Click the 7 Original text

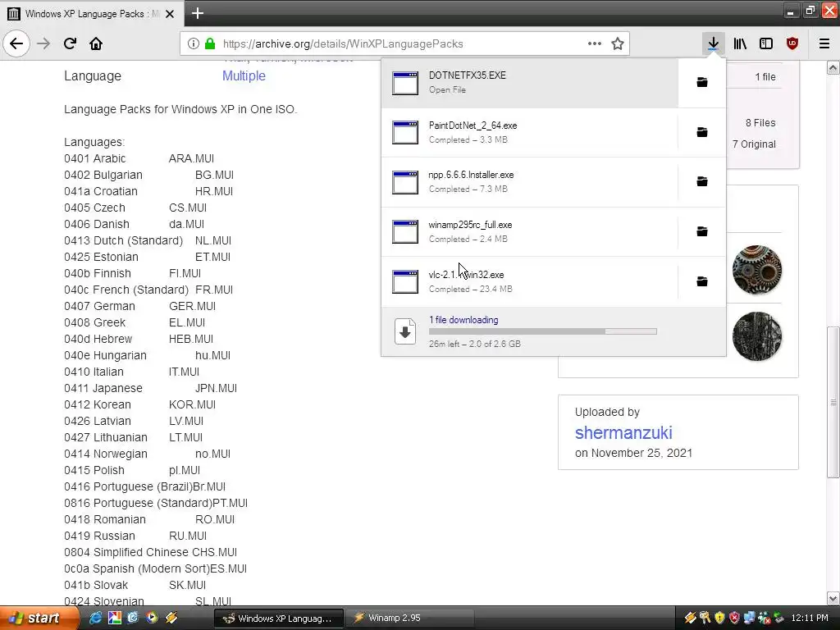(754, 144)
